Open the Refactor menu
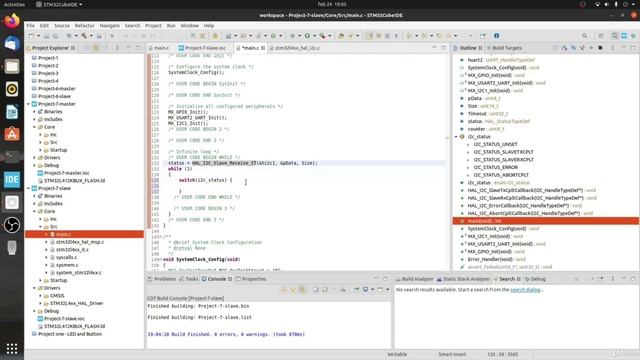Image resolution: width=640 pixels, height=360 pixels. coord(84,25)
